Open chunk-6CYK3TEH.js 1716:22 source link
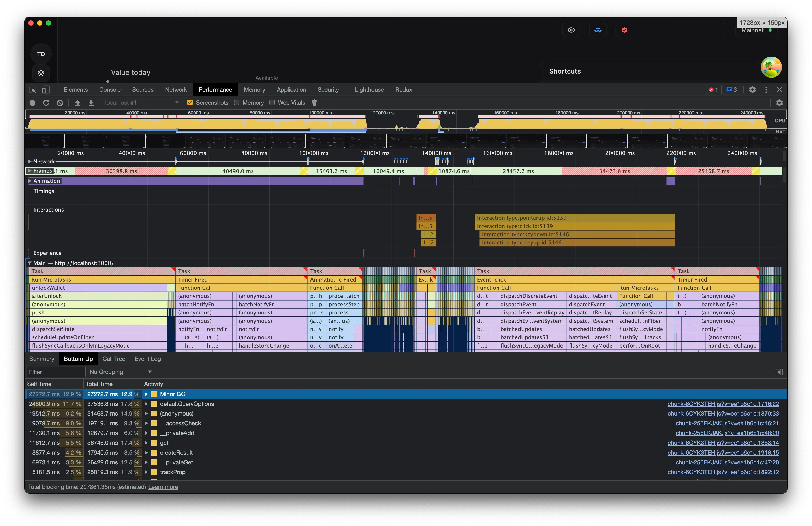Image resolution: width=812 pixels, height=526 pixels. (723, 404)
